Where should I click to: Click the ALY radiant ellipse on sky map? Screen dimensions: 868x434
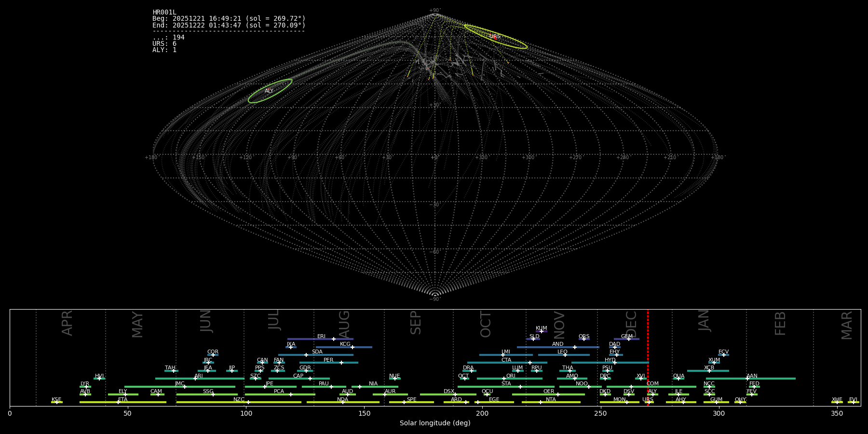tap(270, 91)
